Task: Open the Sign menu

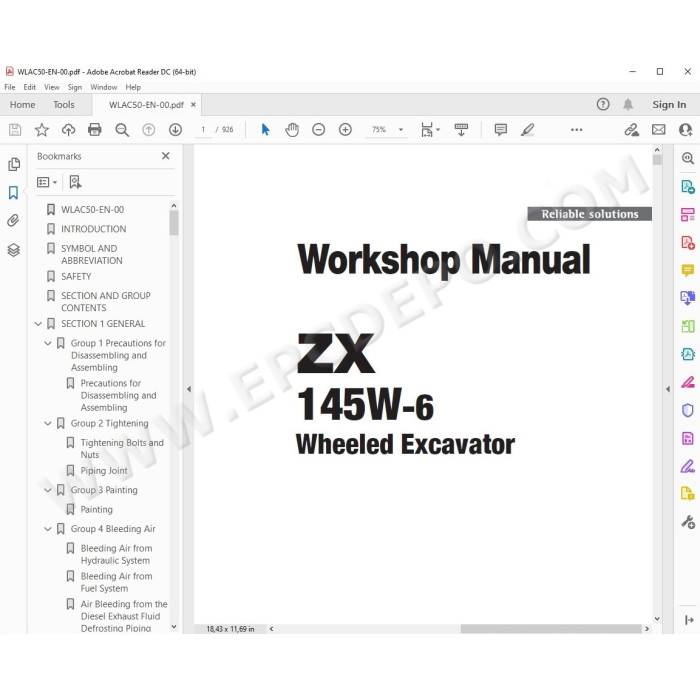Action: pyautogui.click(x=75, y=87)
